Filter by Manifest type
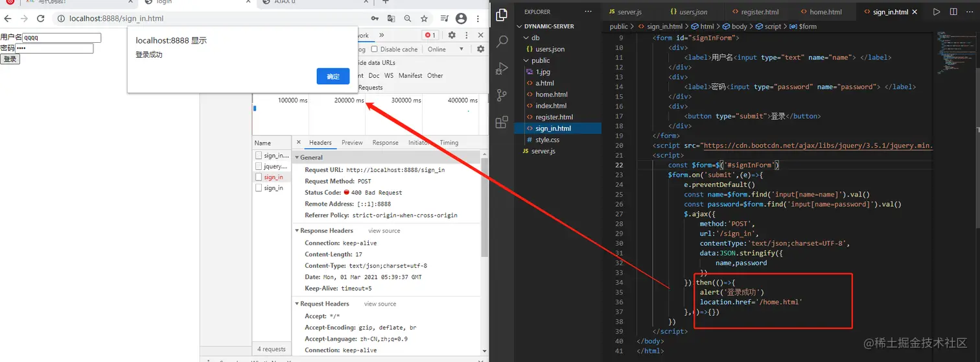Screen dimensions: 980x362 (x=410, y=75)
